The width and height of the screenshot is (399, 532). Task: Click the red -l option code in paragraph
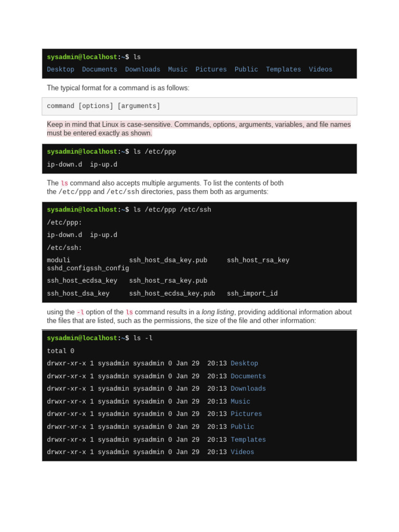tap(81, 312)
